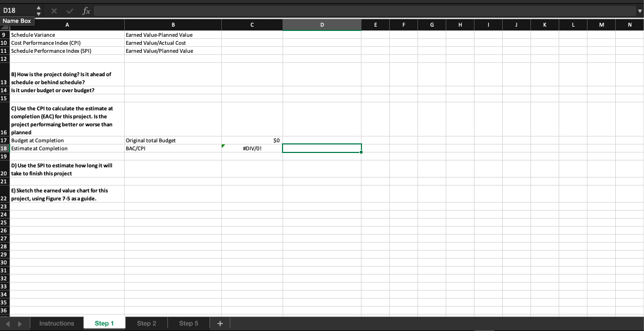Click the Enter checkmark icon near formula bar
Image resolution: width=644 pixels, height=331 pixels.
pyautogui.click(x=69, y=11)
